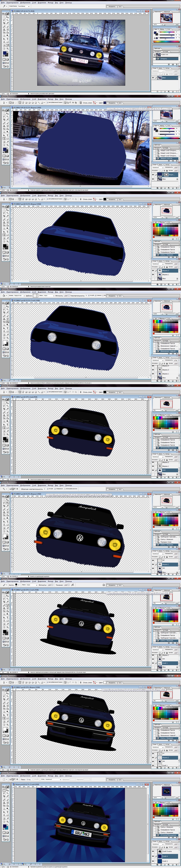Hide Слой 4 layer in the Stripes.psd screenshot
Viewport: 181px width, 868px height.
click(x=153, y=856)
